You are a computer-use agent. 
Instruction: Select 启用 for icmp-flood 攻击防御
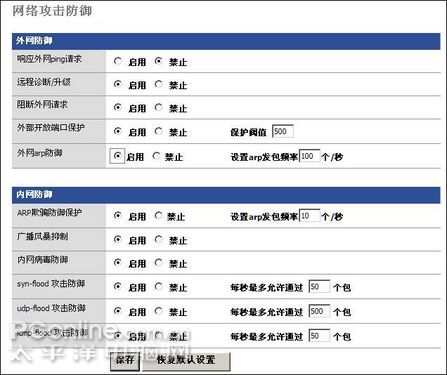pyautogui.click(x=118, y=335)
